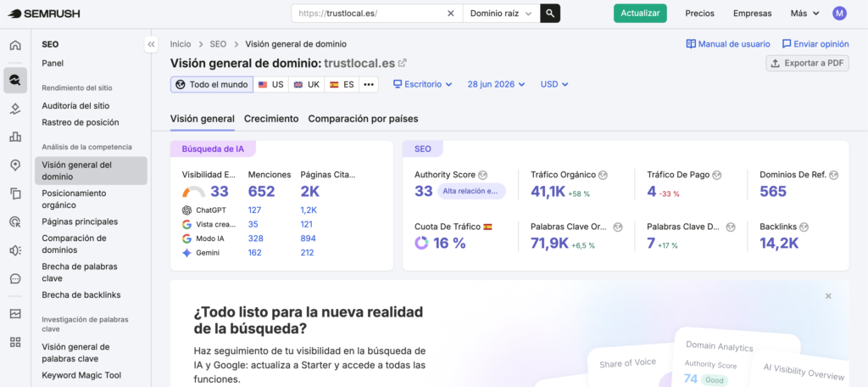Run search with magnifier button
Screen dimensions: 868x387
[x=549, y=14]
